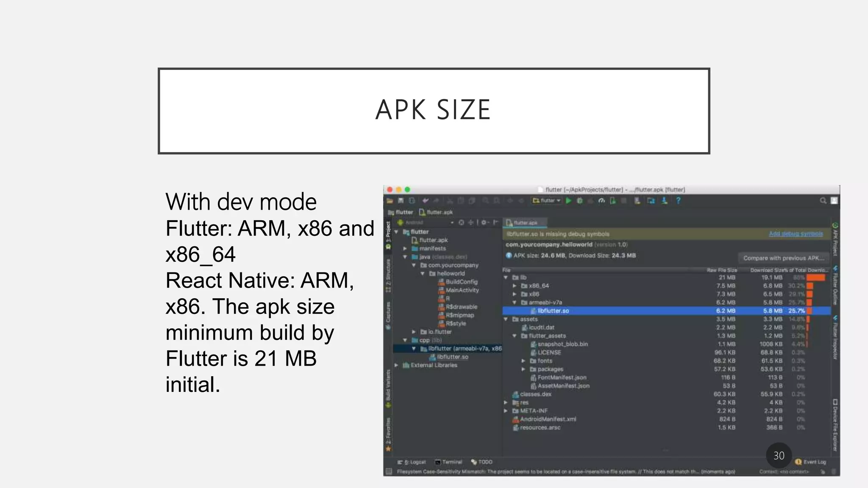Open the flutter run configuration dropdown

[x=547, y=201]
